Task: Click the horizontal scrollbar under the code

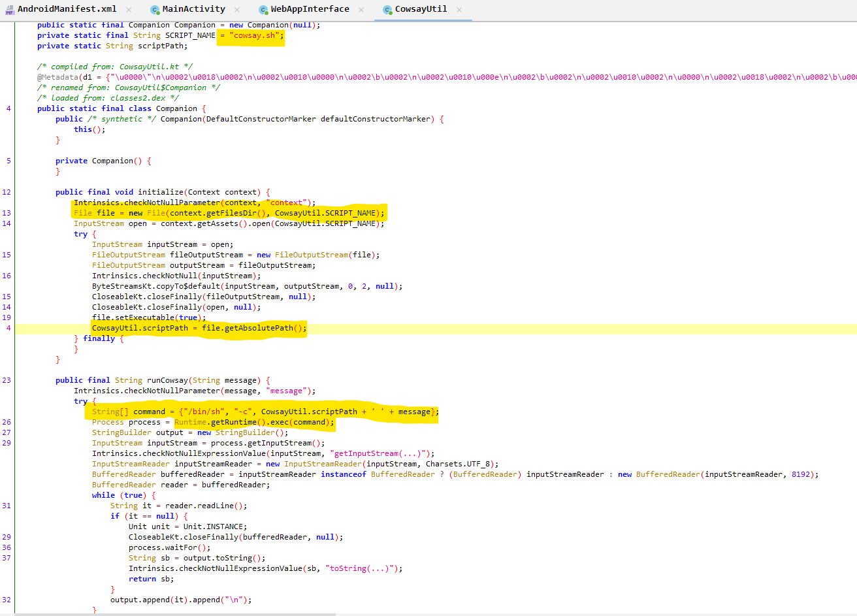Action: pyautogui.click(x=175, y=614)
